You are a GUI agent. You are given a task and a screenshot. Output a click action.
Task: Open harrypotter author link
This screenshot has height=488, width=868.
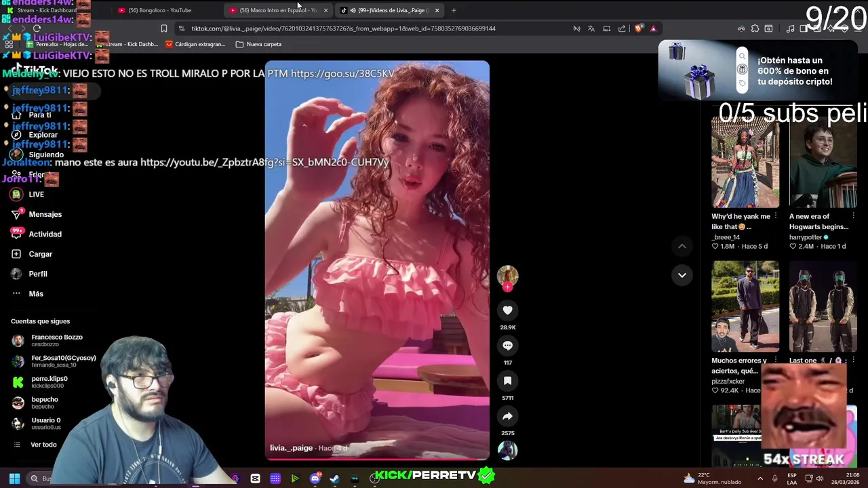click(x=804, y=237)
